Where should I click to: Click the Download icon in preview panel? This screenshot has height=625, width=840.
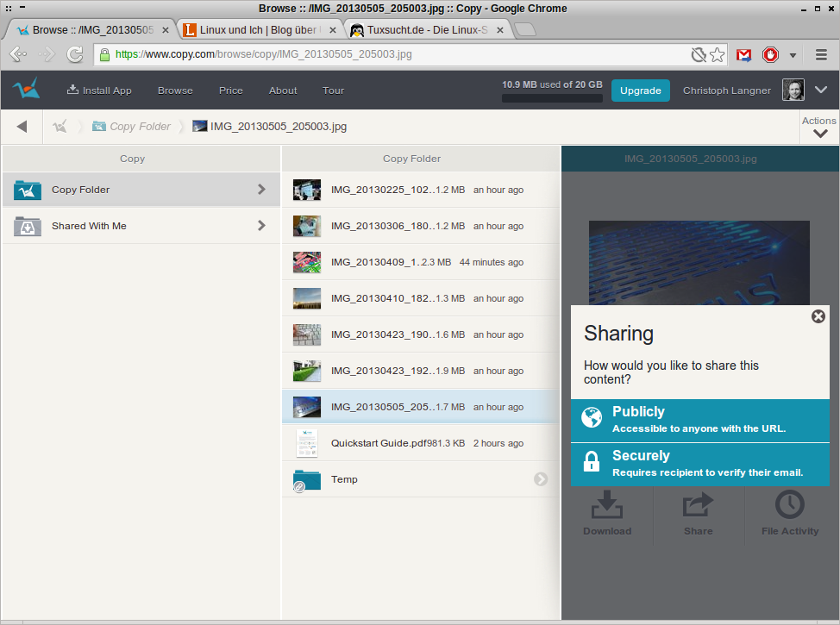(607, 506)
